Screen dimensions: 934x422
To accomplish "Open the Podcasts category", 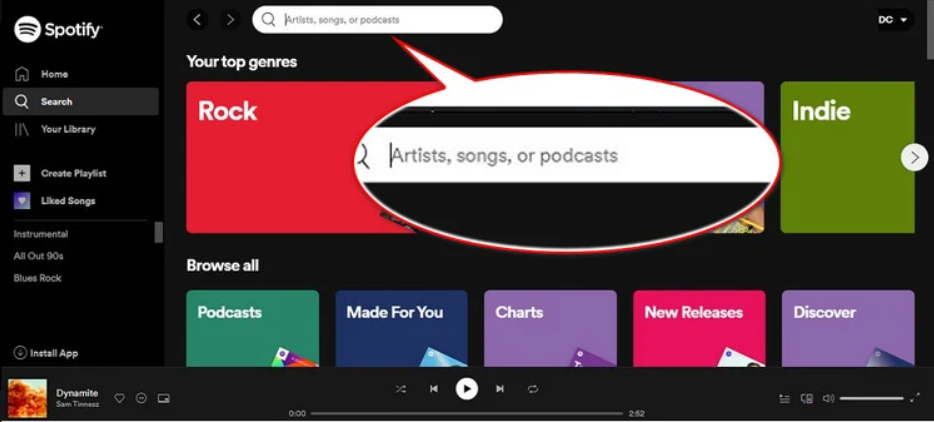I will 253,328.
